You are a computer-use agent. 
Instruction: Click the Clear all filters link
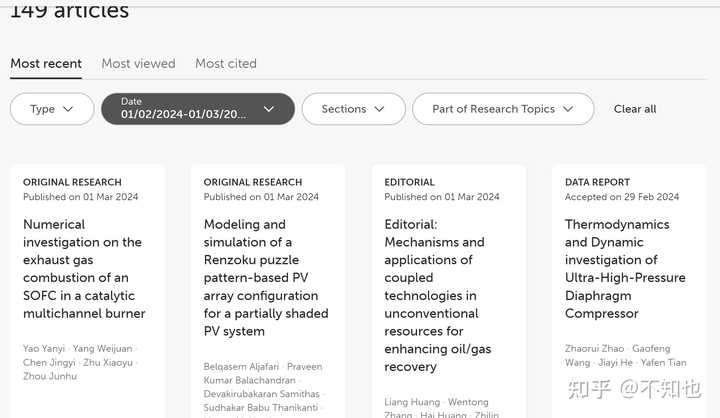pyautogui.click(x=635, y=109)
